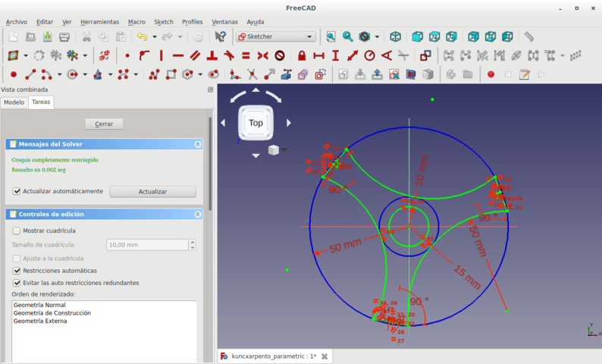Viewport: 602px width, 364px height.
Task: Uncheck Restricciones automáticas
Action: click(x=17, y=270)
